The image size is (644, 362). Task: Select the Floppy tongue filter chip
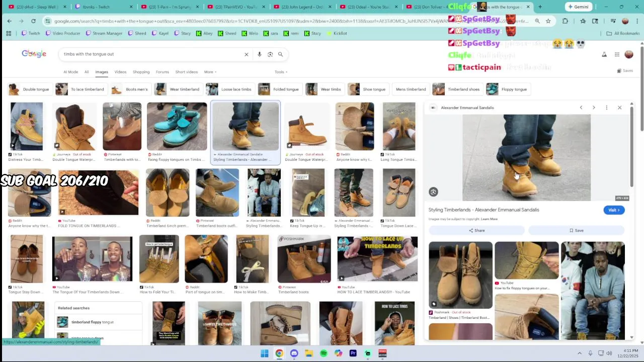508,89
